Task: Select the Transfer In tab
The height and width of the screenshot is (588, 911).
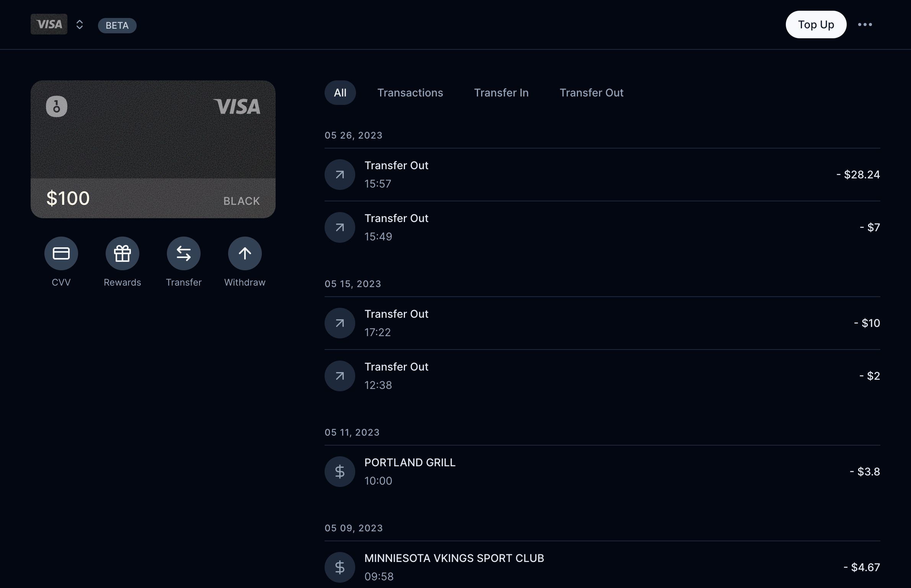Action: click(x=501, y=93)
